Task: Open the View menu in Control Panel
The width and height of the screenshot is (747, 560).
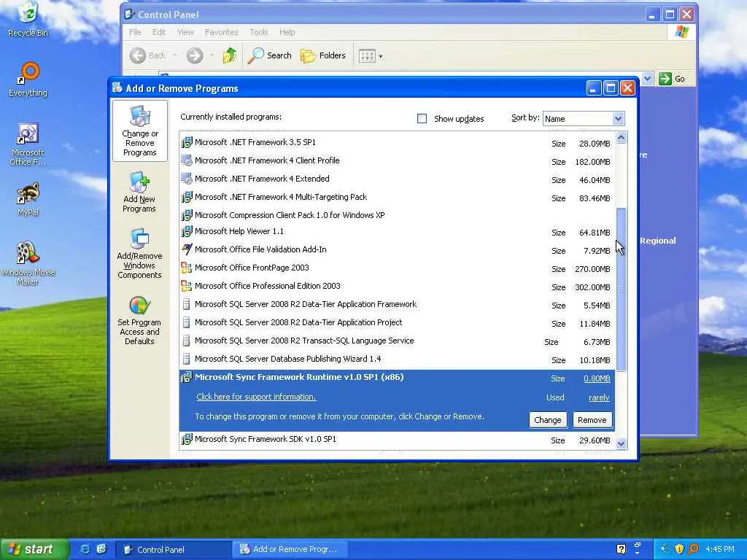Action: coord(185,32)
